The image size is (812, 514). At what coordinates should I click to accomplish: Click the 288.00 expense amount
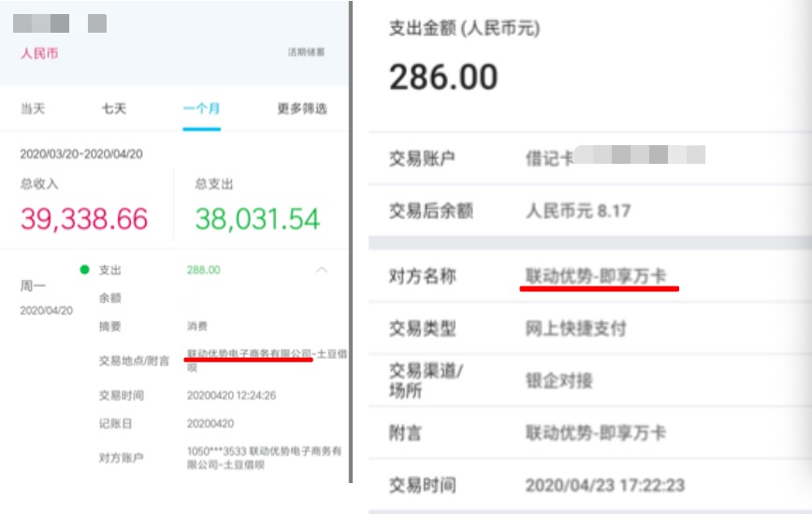pyautogui.click(x=203, y=270)
